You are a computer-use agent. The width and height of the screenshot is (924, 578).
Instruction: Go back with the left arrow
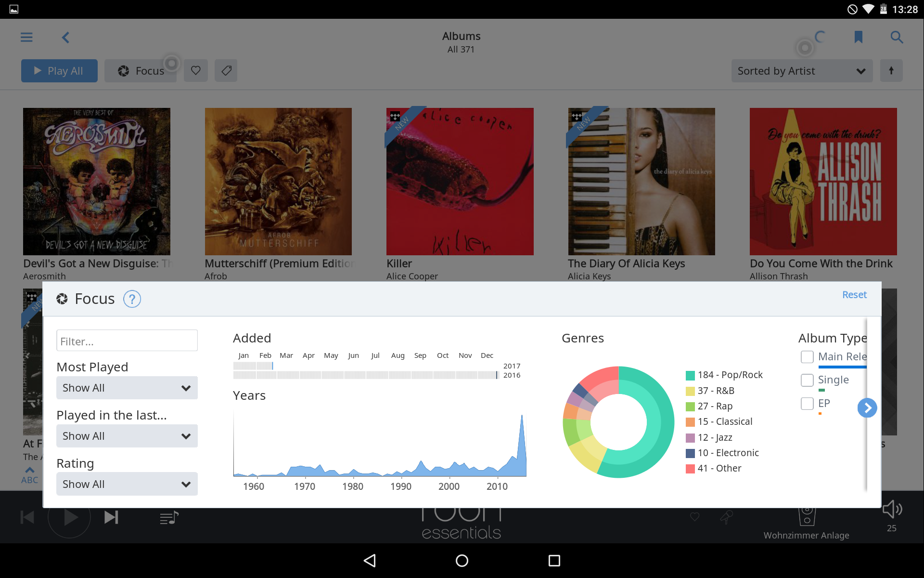(66, 37)
